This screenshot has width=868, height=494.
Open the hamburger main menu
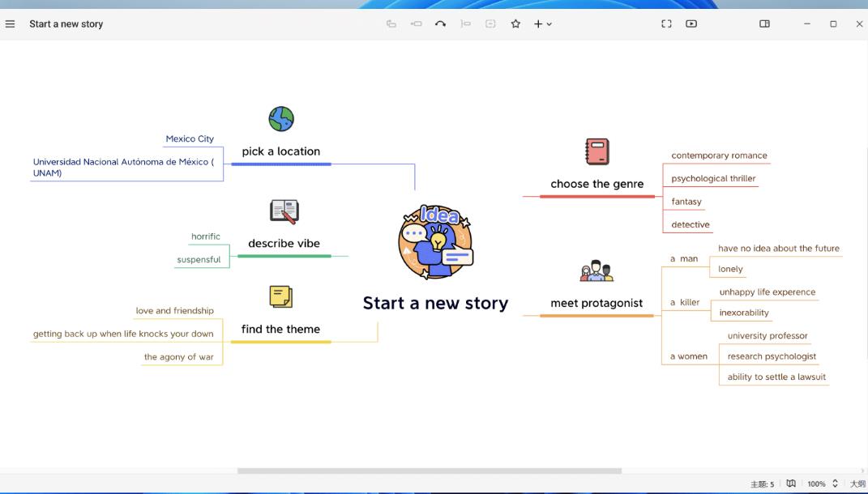[10, 23]
